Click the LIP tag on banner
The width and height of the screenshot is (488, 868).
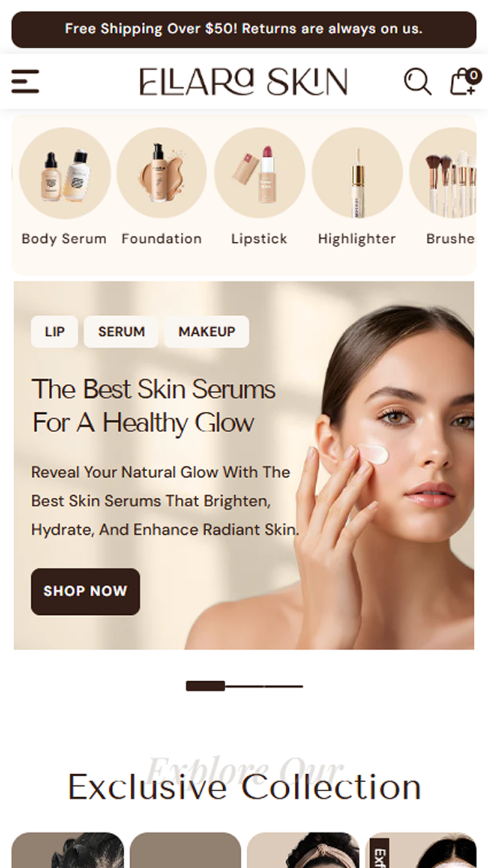click(55, 332)
